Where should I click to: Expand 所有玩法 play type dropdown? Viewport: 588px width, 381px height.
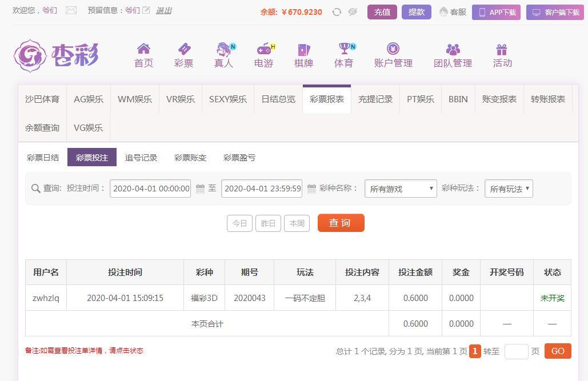click(509, 189)
